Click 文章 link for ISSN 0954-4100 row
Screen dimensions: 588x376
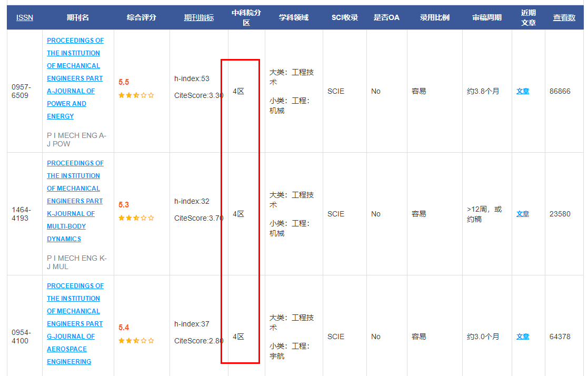coord(522,337)
